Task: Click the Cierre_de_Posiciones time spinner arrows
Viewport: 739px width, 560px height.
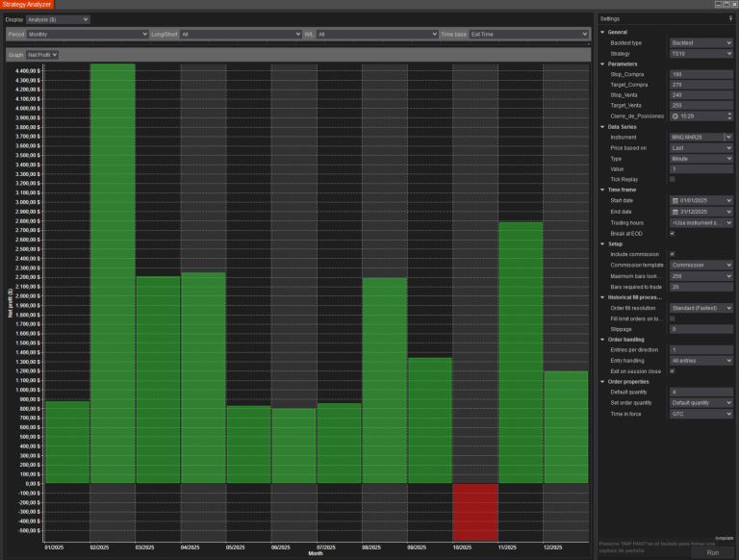Action: (x=729, y=116)
